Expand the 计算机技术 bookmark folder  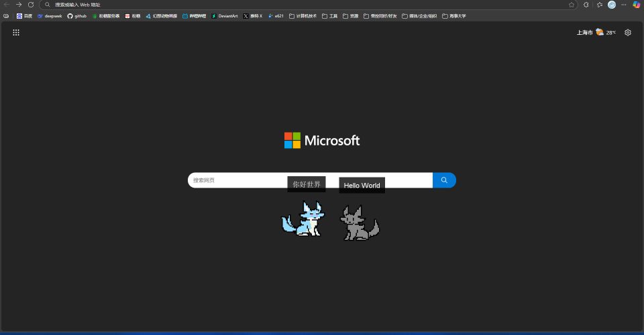tap(303, 15)
